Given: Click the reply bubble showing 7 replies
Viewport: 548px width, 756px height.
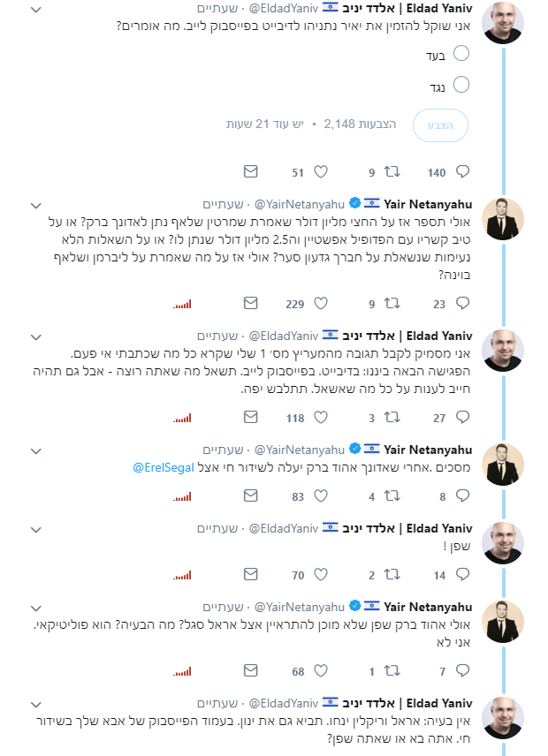Looking at the screenshot, I should [x=461, y=671].
